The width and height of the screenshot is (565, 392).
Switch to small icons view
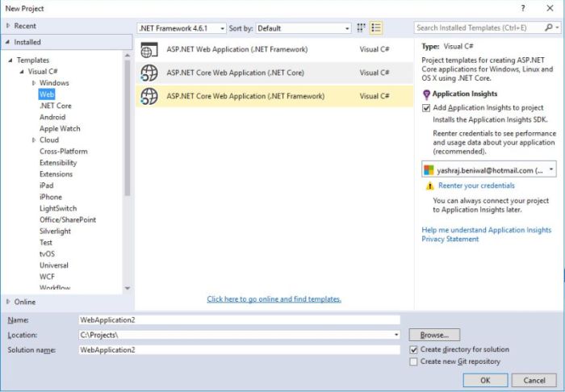point(361,27)
